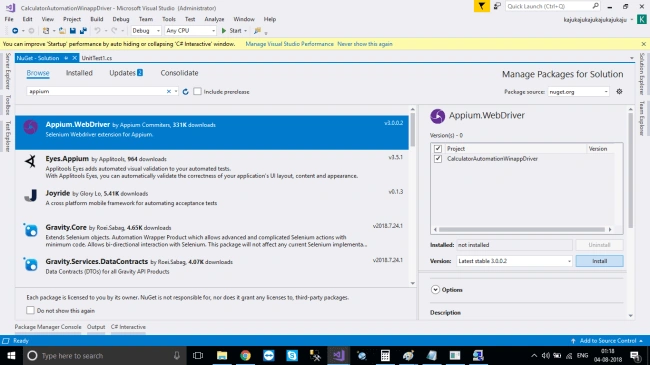Click the Windows Start button
This screenshot has height=365, width=650.
pyautogui.click(x=11, y=356)
